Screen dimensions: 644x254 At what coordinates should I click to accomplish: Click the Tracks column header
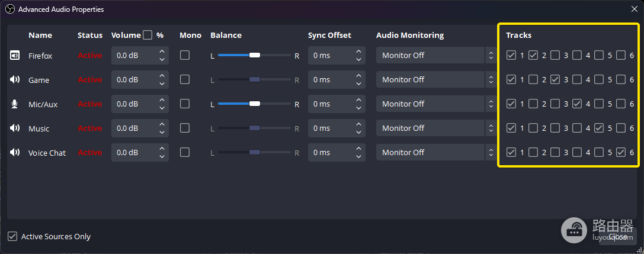pos(519,36)
